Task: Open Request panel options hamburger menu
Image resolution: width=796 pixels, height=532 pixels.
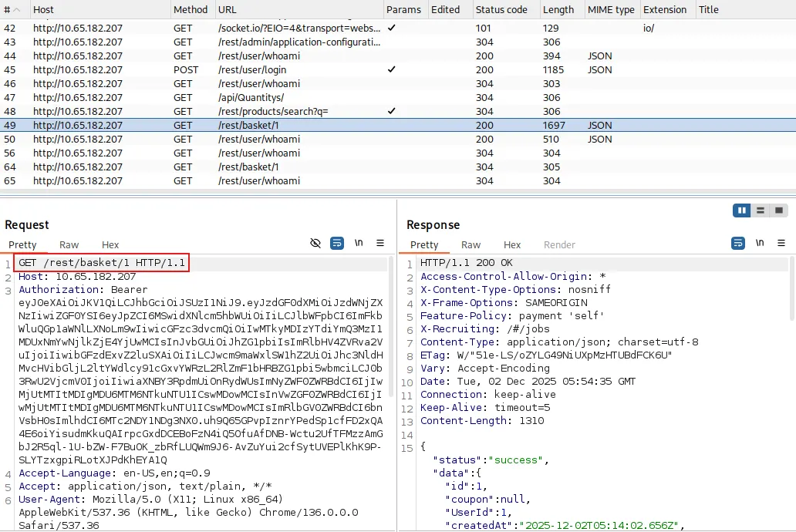Action: 380,243
